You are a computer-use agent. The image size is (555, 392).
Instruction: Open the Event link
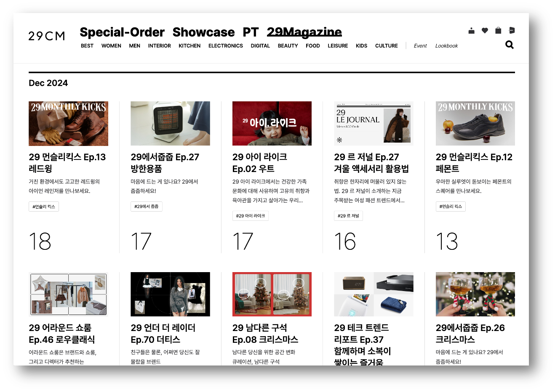(x=420, y=46)
